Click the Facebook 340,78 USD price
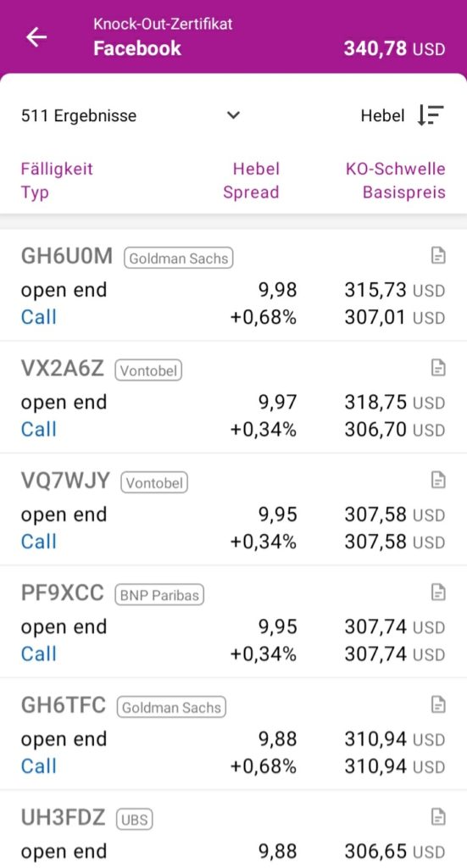Viewport: 467px width, 868px height. tap(394, 48)
